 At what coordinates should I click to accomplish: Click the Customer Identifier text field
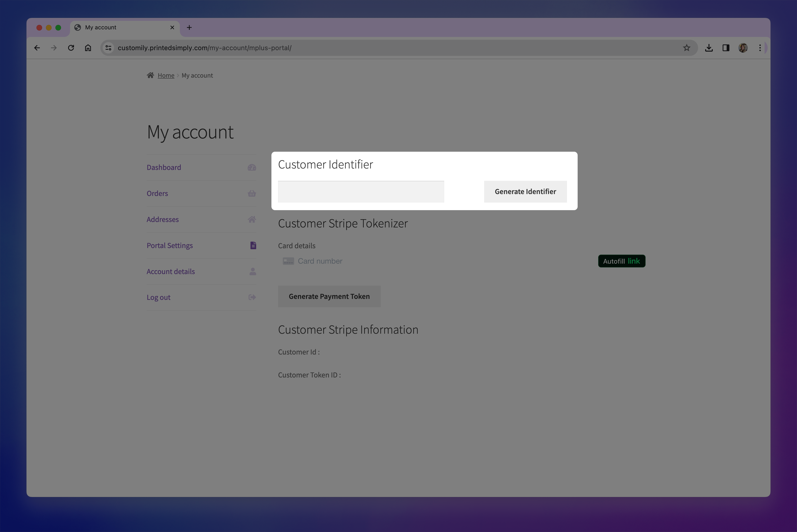pyautogui.click(x=361, y=192)
